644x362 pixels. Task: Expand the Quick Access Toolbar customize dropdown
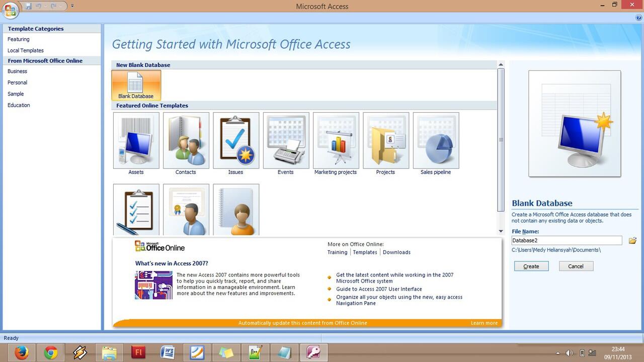point(72,6)
